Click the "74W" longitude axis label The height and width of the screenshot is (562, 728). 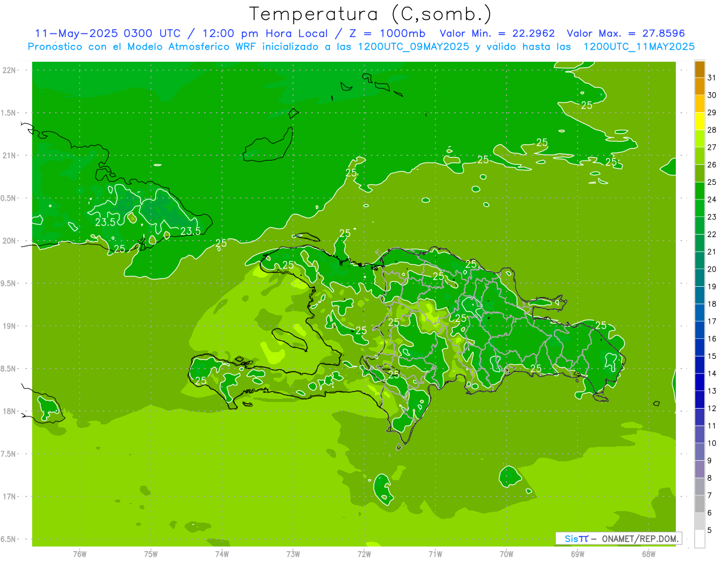222,554
